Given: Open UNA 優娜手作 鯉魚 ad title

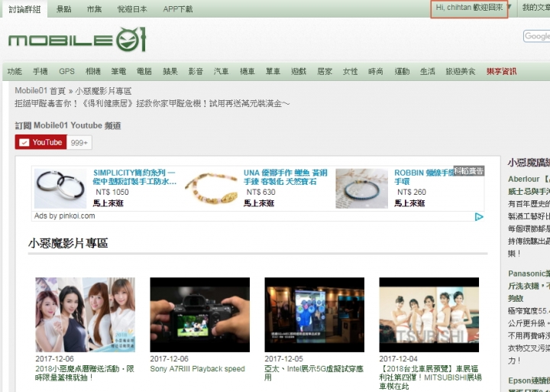Looking at the screenshot, I should pyautogui.click(x=286, y=177).
